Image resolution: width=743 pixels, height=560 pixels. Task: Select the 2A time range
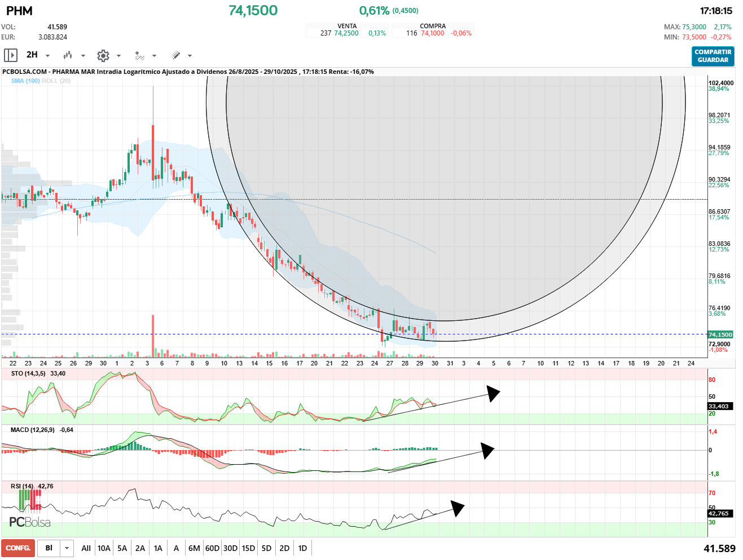[x=140, y=548]
